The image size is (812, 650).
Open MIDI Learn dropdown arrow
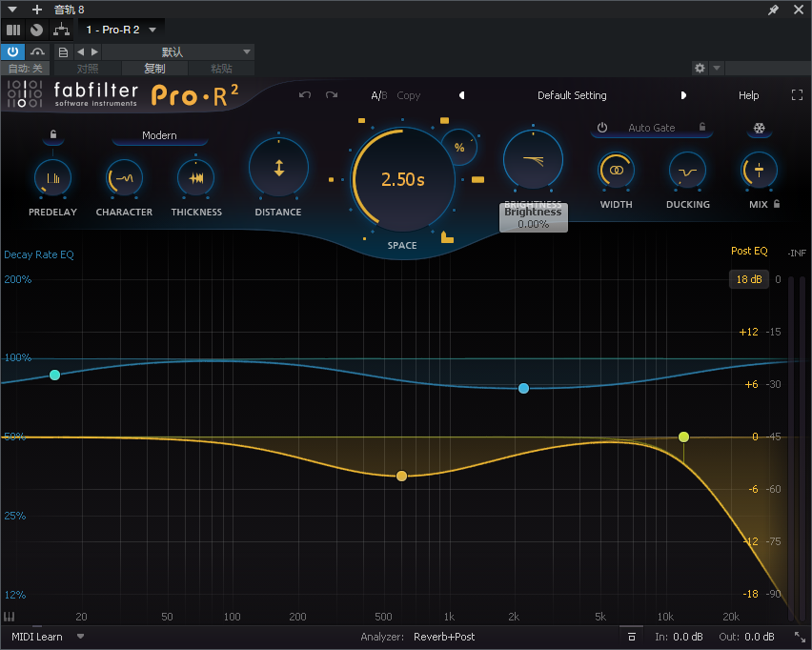click(80, 636)
